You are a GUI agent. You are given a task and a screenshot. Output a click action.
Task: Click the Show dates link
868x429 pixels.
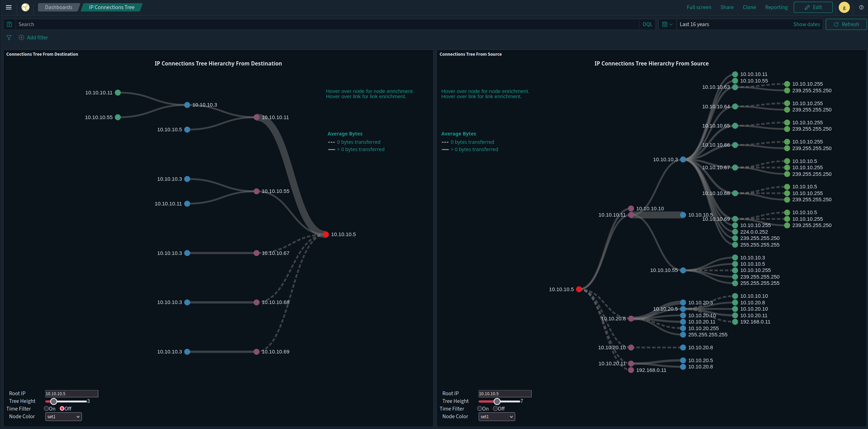pyautogui.click(x=806, y=24)
